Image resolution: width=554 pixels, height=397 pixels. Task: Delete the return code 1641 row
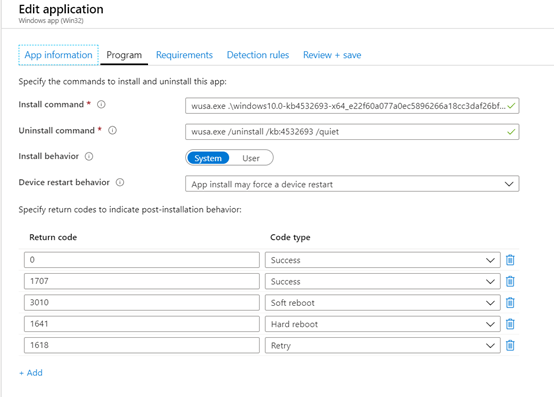[510, 324]
